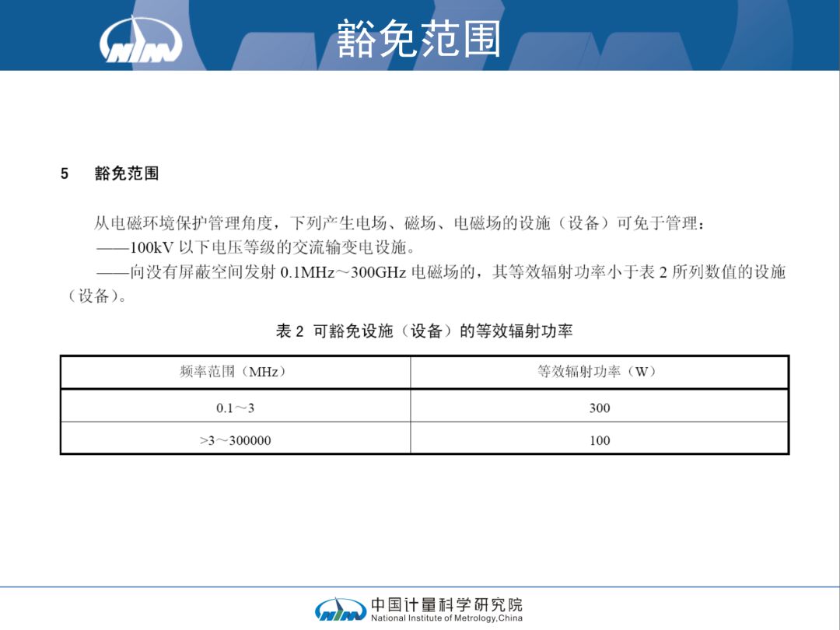Click the slide title 豁免范围
The image size is (840, 630).
[419, 38]
